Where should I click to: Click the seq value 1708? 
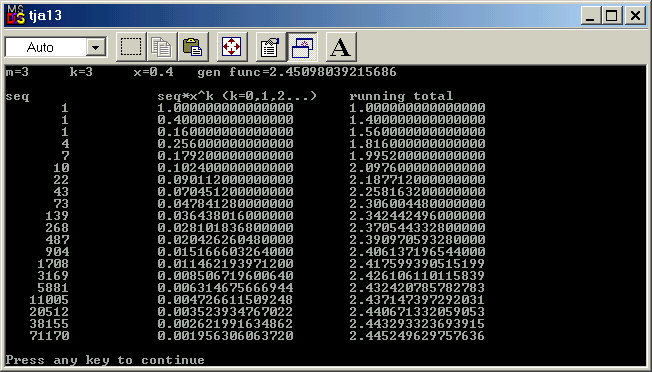pos(53,264)
